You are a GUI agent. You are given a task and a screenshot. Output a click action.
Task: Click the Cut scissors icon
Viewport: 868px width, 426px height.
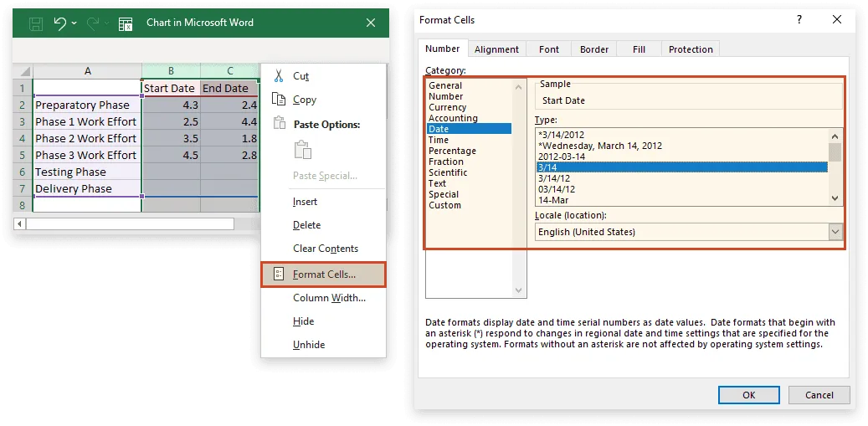click(279, 76)
